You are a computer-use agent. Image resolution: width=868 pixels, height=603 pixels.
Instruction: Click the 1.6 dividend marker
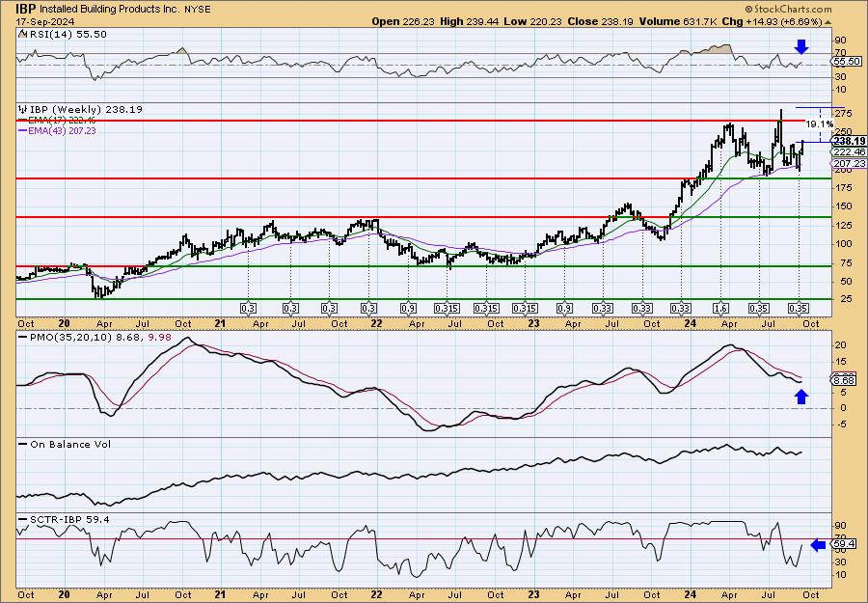(721, 309)
